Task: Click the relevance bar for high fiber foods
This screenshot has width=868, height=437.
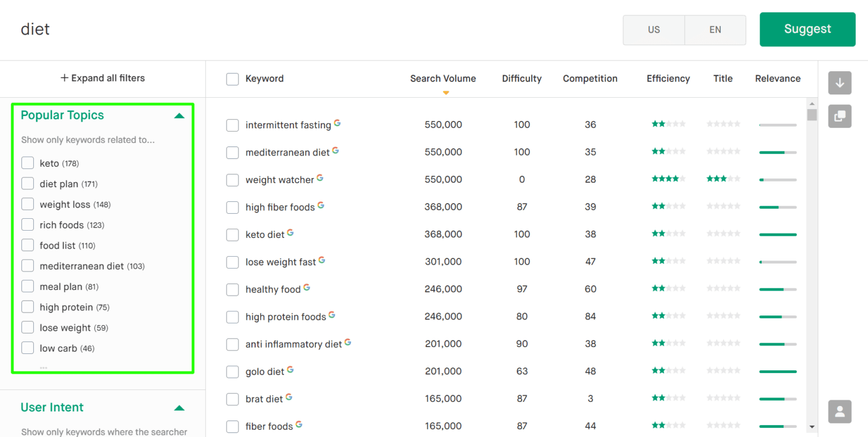Action: (778, 207)
